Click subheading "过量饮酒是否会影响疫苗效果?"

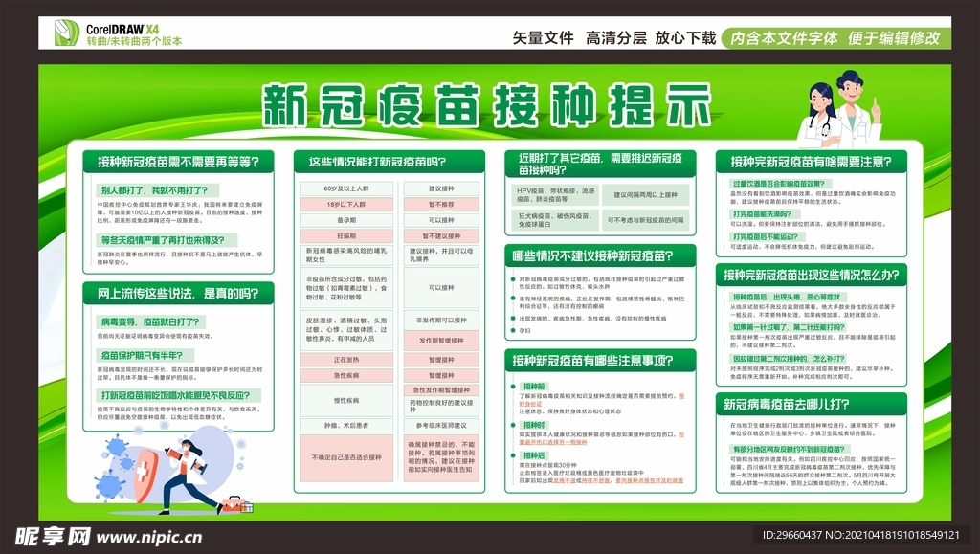[781, 184]
